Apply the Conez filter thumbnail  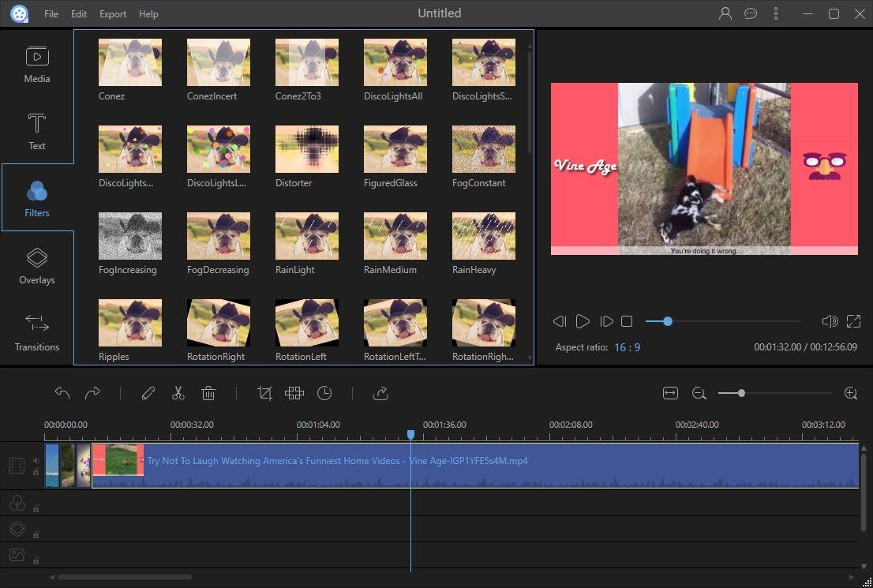130,62
